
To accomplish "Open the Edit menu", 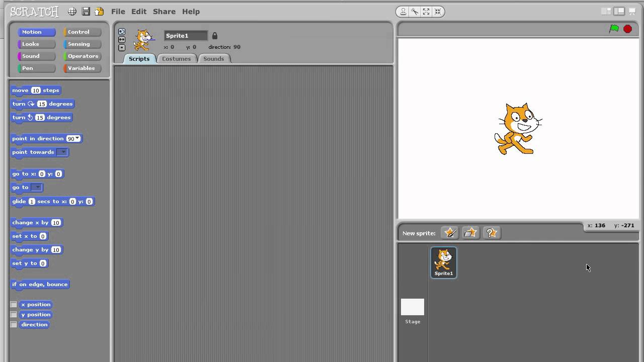I will coord(139,12).
